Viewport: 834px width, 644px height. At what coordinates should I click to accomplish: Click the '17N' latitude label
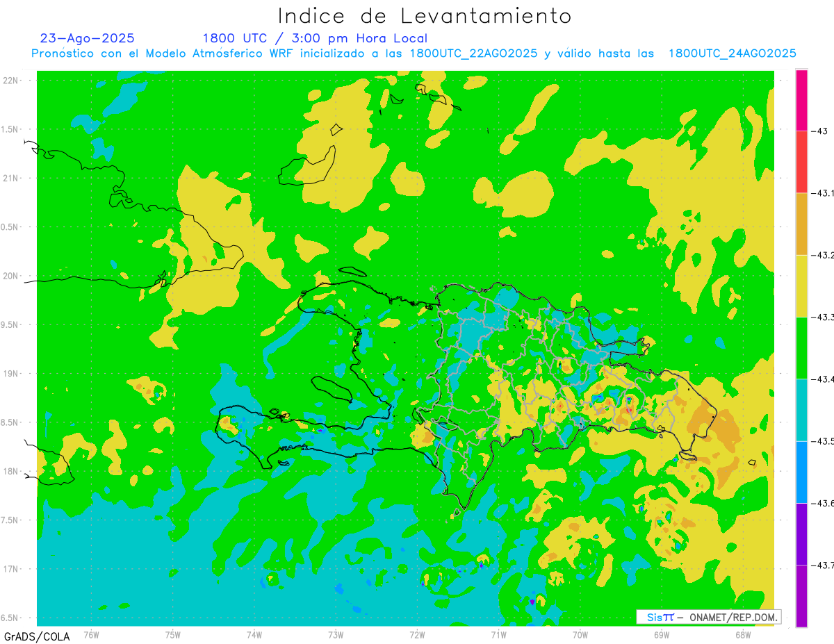tap(11, 569)
